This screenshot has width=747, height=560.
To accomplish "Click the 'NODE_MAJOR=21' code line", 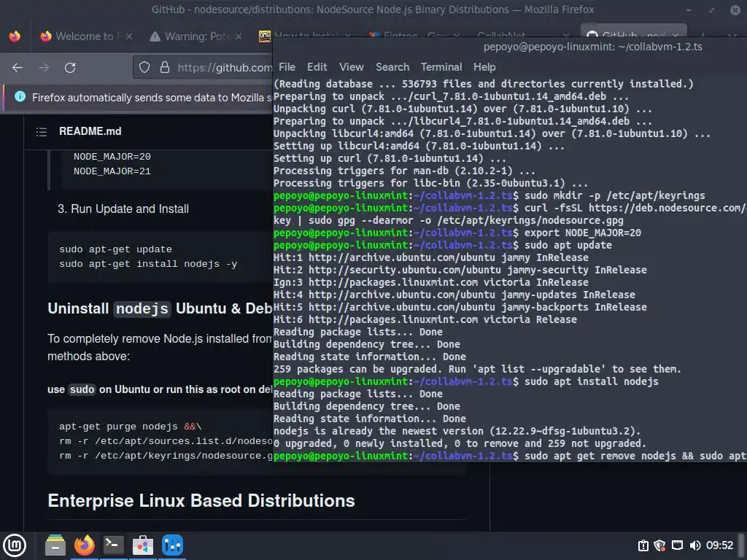I will tap(112, 171).
